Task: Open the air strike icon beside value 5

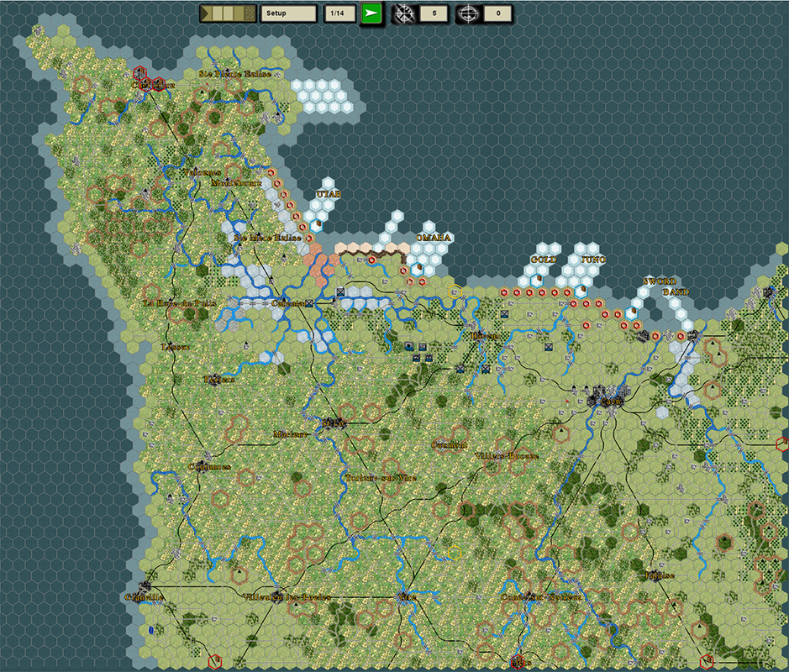Action: (402, 13)
